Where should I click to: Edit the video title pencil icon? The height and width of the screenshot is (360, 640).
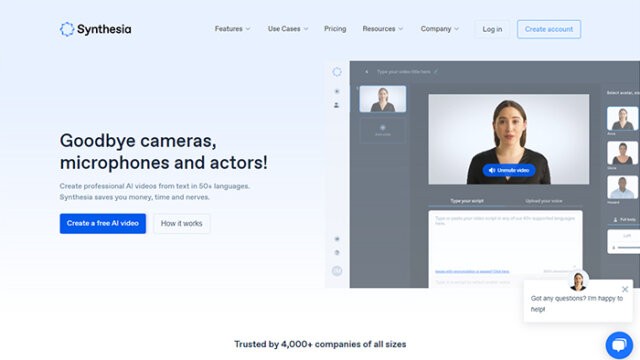pos(436,72)
